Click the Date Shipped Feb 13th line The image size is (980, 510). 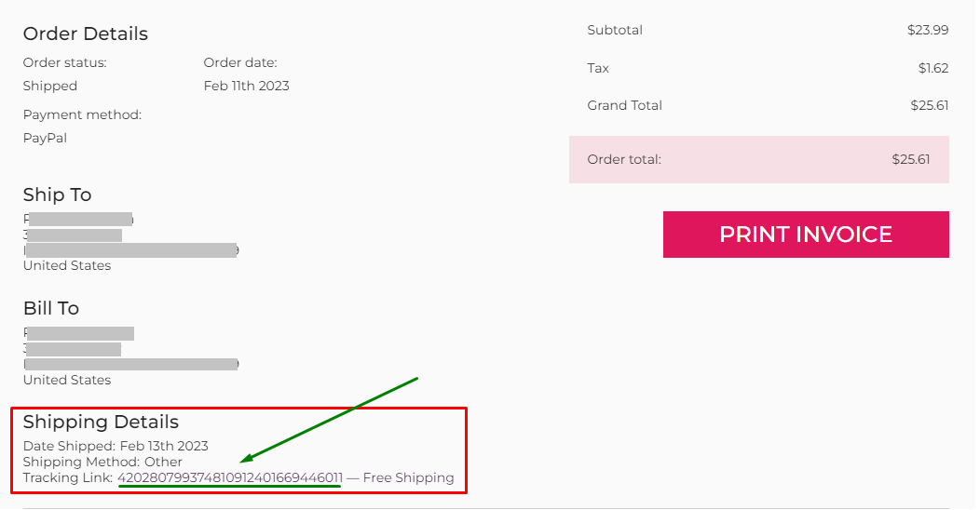pos(116,446)
